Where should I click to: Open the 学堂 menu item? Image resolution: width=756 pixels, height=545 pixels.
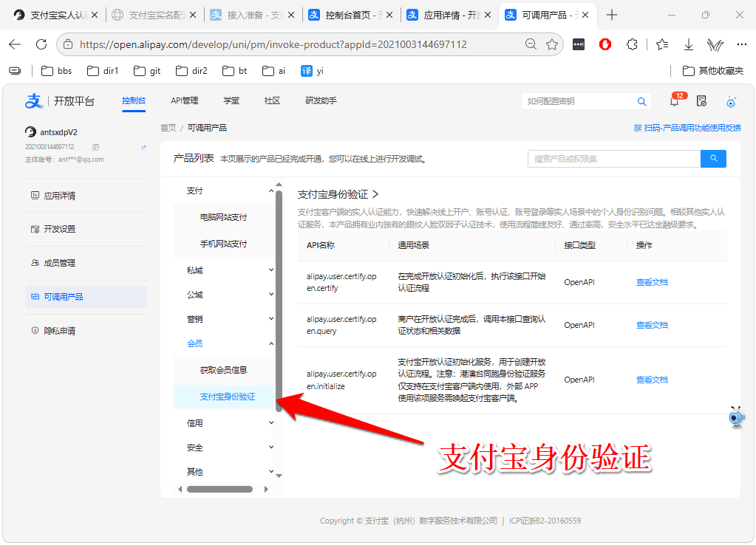pyautogui.click(x=231, y=100)
